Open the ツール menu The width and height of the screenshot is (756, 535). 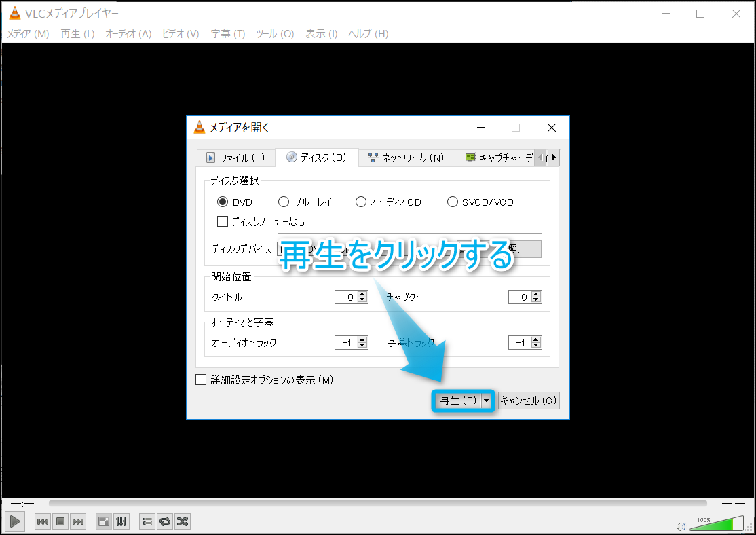274,33
